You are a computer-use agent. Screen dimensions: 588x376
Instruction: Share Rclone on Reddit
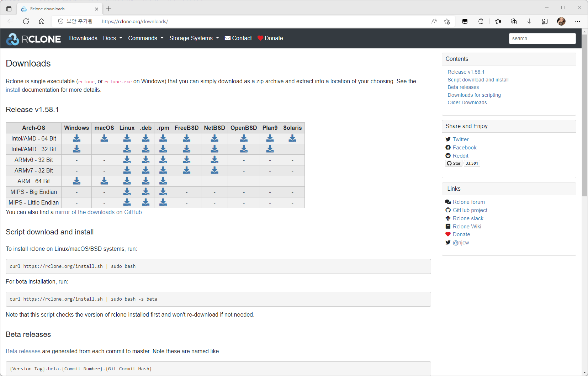coord(461,156)
